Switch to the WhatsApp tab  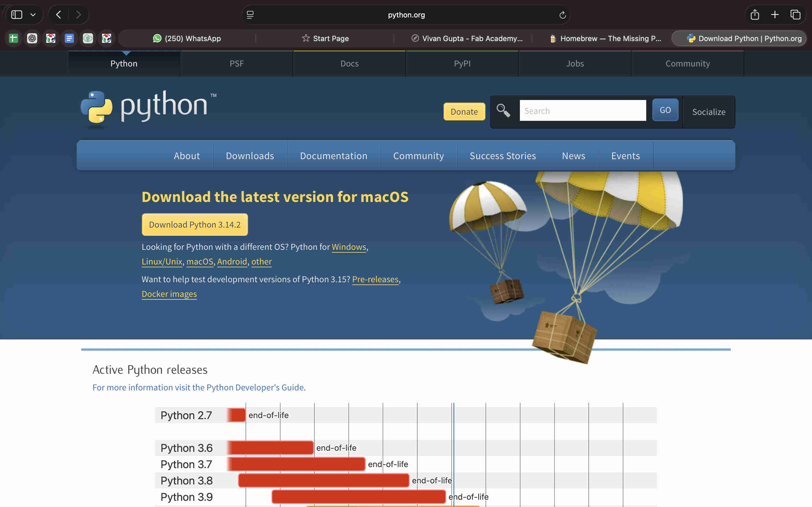(x=187, y=39)
